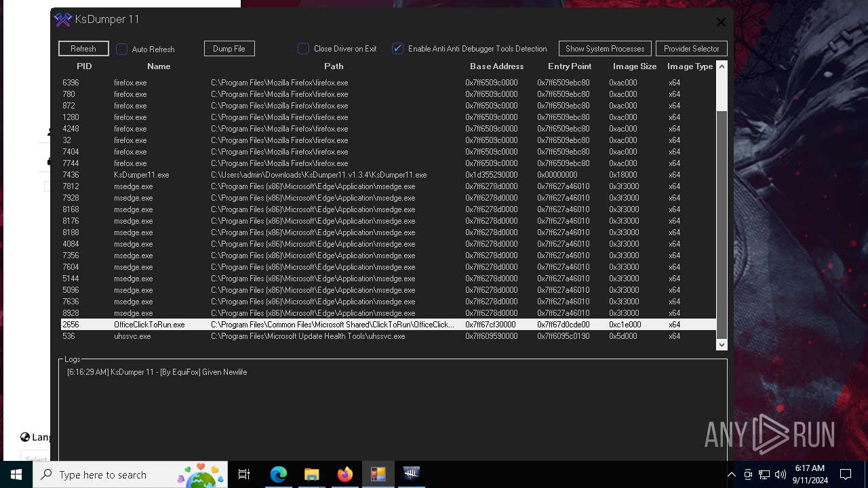Image resolution: width=868 pixels, height=488 pixels.
Task: Show hidden system tray icons
Action: click(731, 474)
